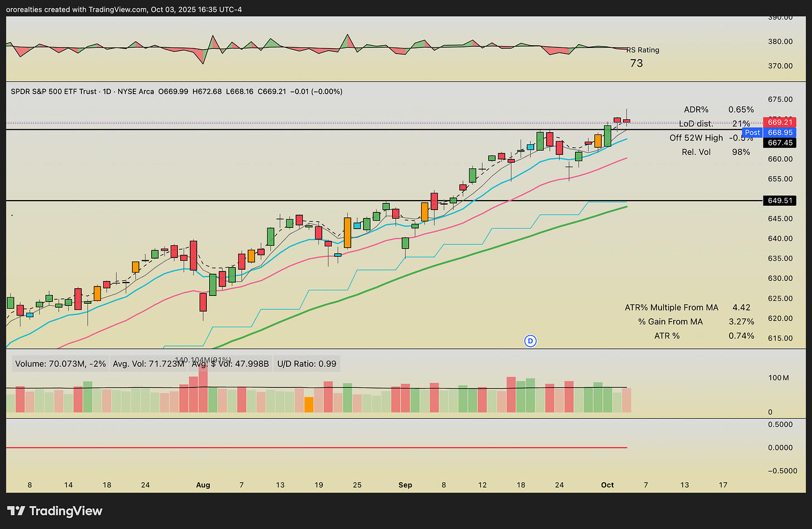
Task: Click the −0.01 (−0.00%) change text
Action: pos(316,91)
